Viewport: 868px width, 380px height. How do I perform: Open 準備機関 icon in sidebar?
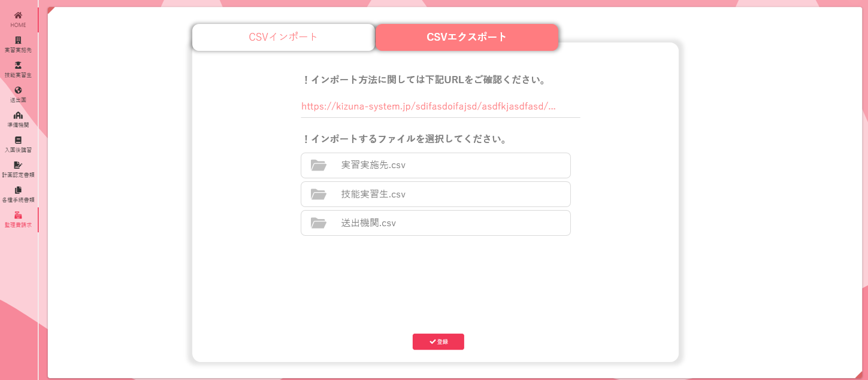point(18,115)
